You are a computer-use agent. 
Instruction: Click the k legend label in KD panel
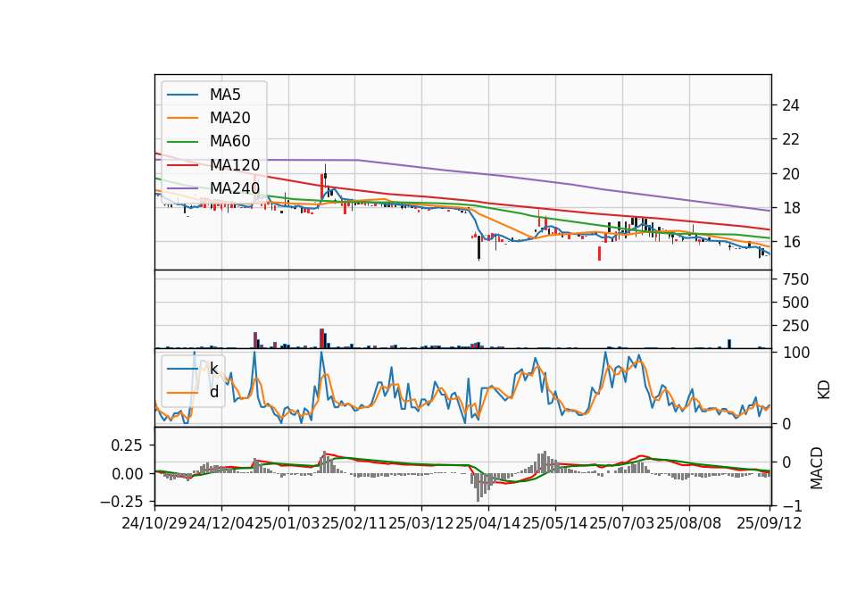[x=213, y=369]
